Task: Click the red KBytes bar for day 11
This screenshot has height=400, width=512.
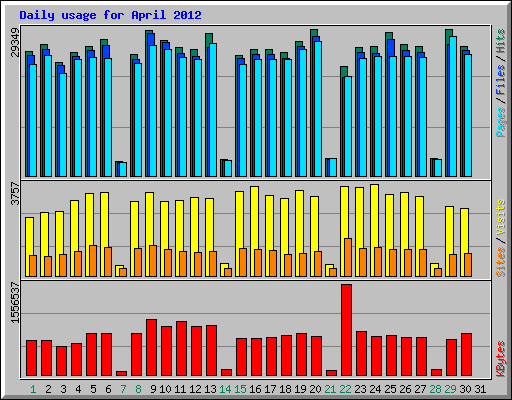Action: tap(182, 349)
